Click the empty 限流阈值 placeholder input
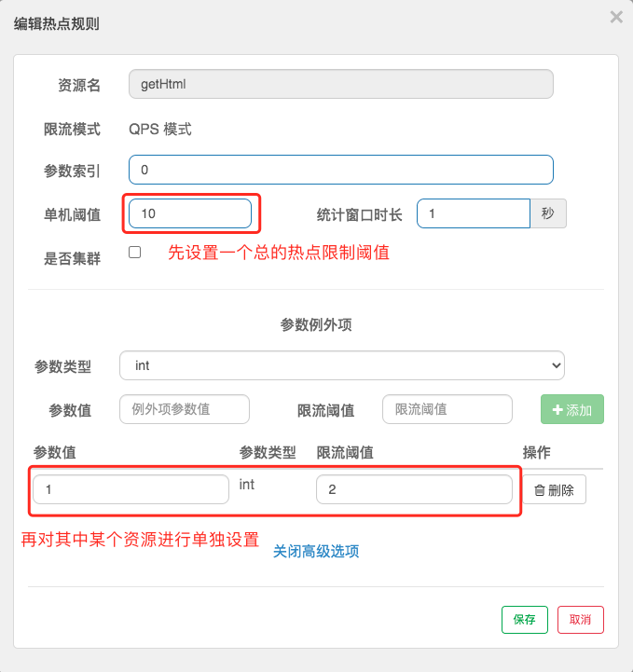633x672 pixels. tap(447, 409)
